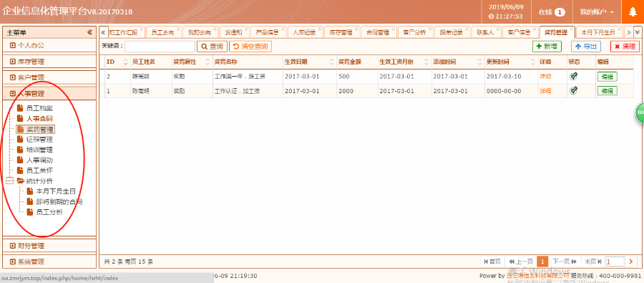This screenshot has width=644, height=283.
Task: Click page 1 in pagination
Action: 542,262
